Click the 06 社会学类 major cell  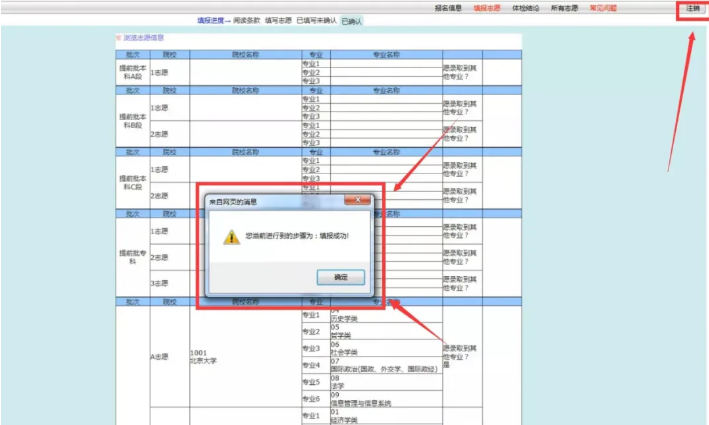386,348
